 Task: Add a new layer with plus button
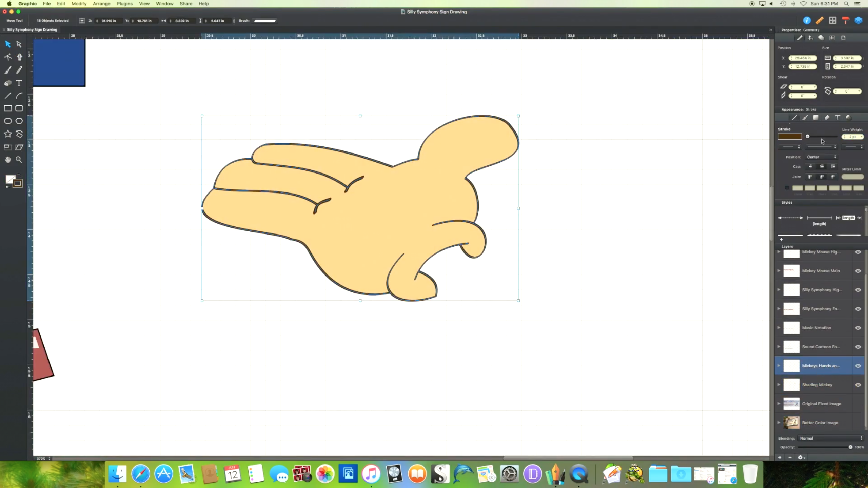(780, 457)
